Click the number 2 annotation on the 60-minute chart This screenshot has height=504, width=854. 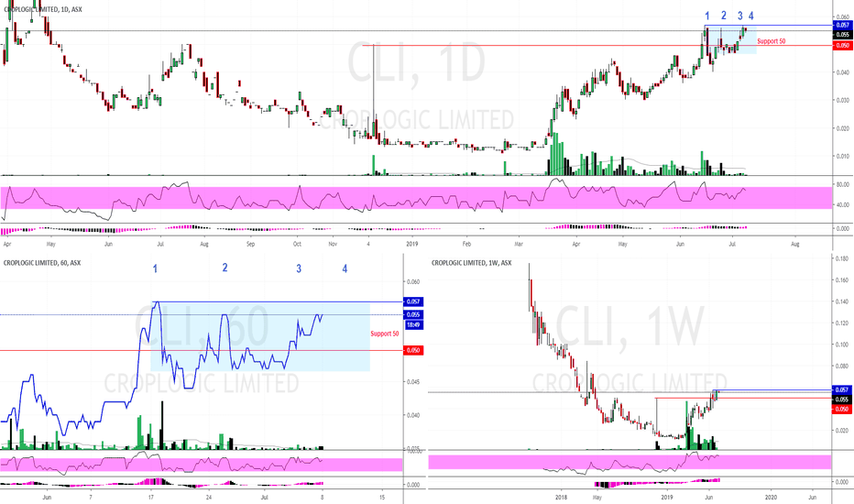pos(224,268)
